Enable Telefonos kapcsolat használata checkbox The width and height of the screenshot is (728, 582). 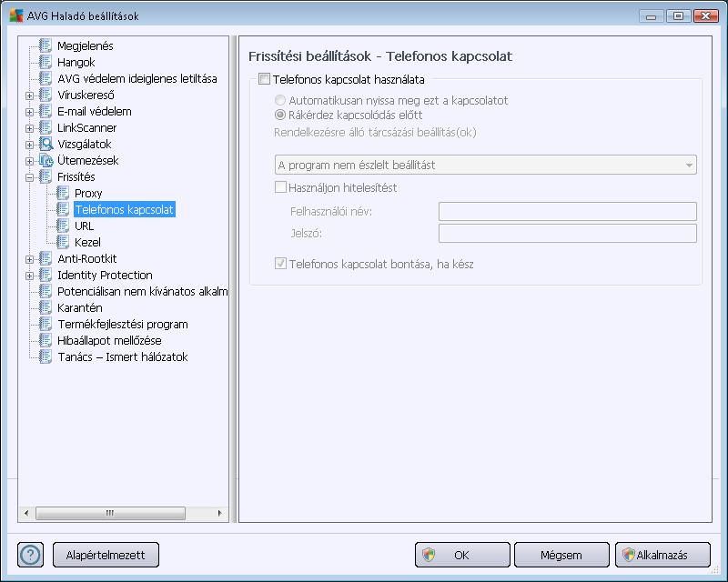point(264,79)
